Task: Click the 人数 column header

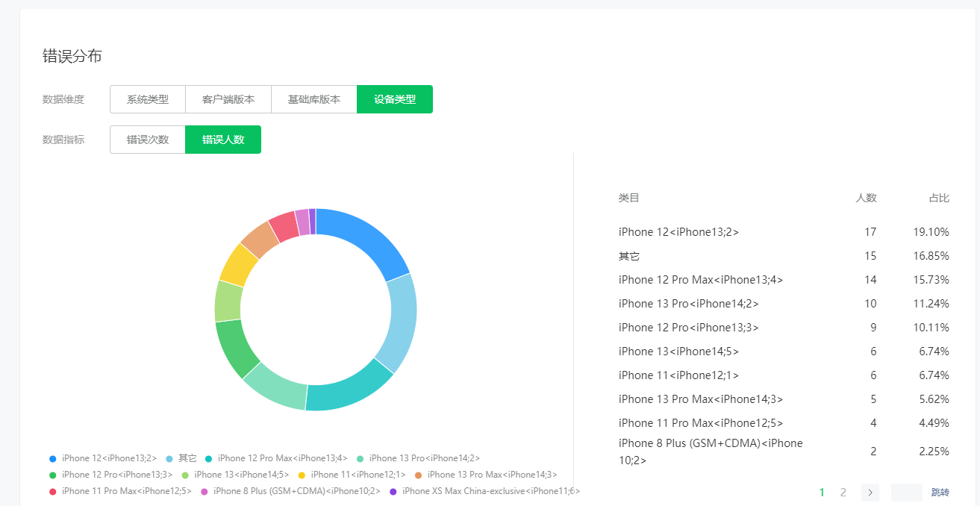Action: [866, 198]
